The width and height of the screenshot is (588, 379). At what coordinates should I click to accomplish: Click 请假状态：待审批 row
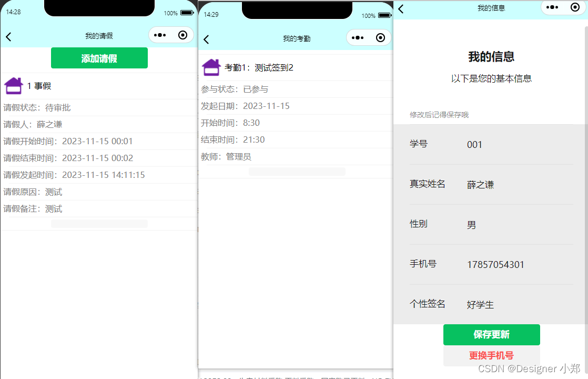[x=99, y=108]
